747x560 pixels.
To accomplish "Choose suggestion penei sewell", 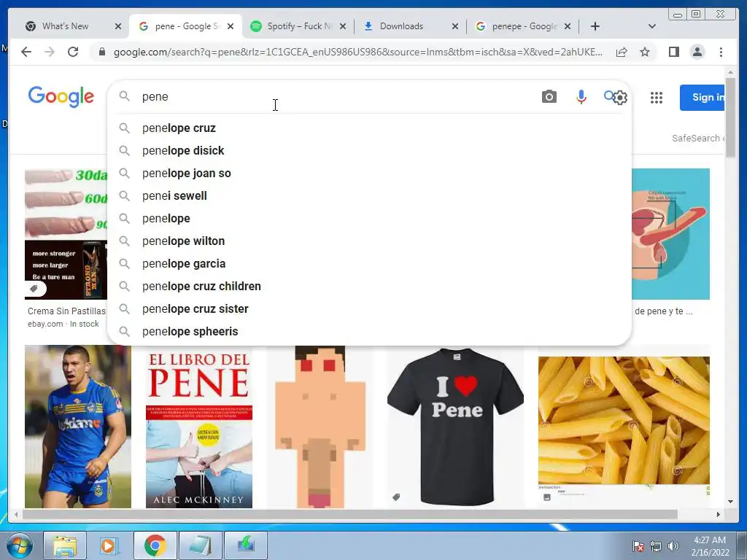I will pos(369,195).
